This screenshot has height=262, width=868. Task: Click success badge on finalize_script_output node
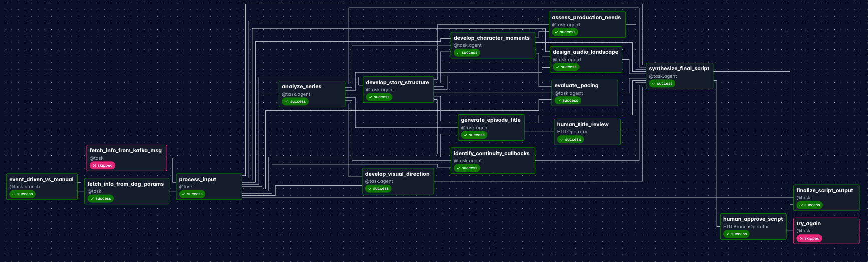tap(810, 205)
